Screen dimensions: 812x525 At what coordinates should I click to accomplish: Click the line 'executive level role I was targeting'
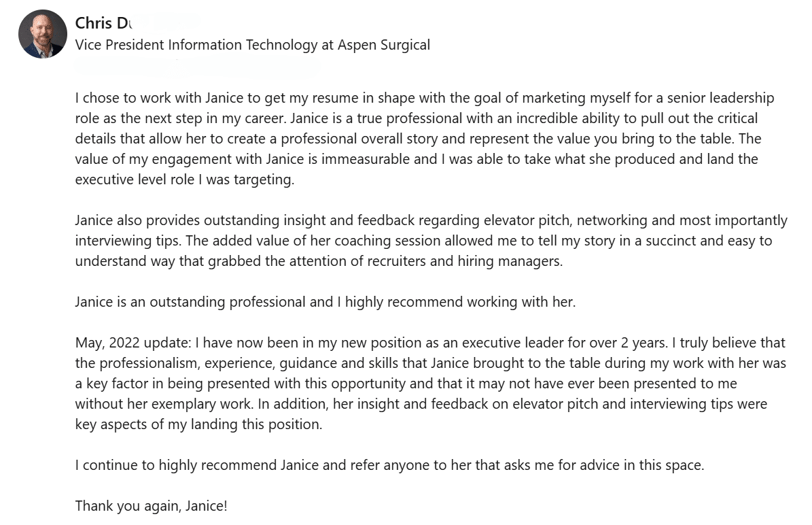tap(185, 180)
